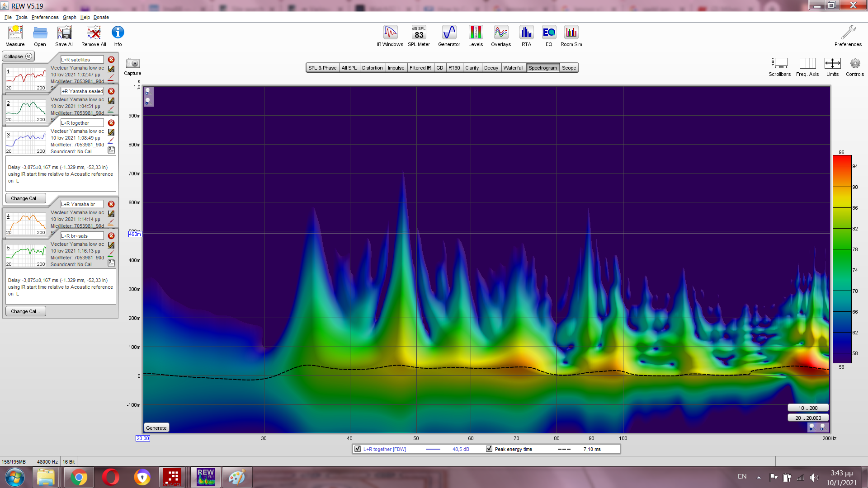
Task: Select the L+R Yamaha br thumbnail
Action: (x=26, y=224)
